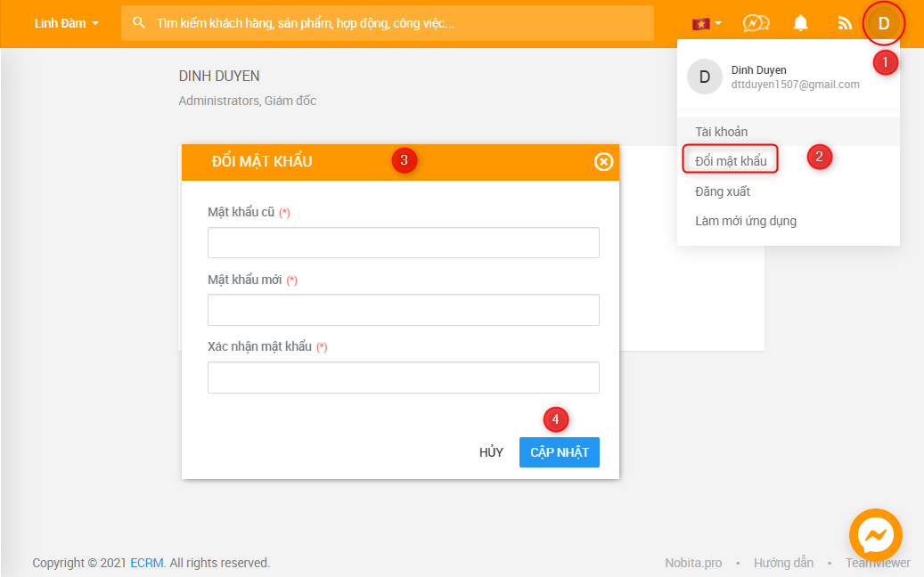Select Tài khoản from user menu
924x577 pixels.
(721, 132)
